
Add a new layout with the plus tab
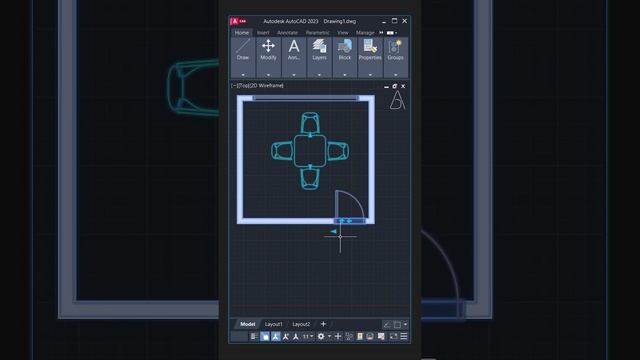pyautogui.click(x=323, y=324)
